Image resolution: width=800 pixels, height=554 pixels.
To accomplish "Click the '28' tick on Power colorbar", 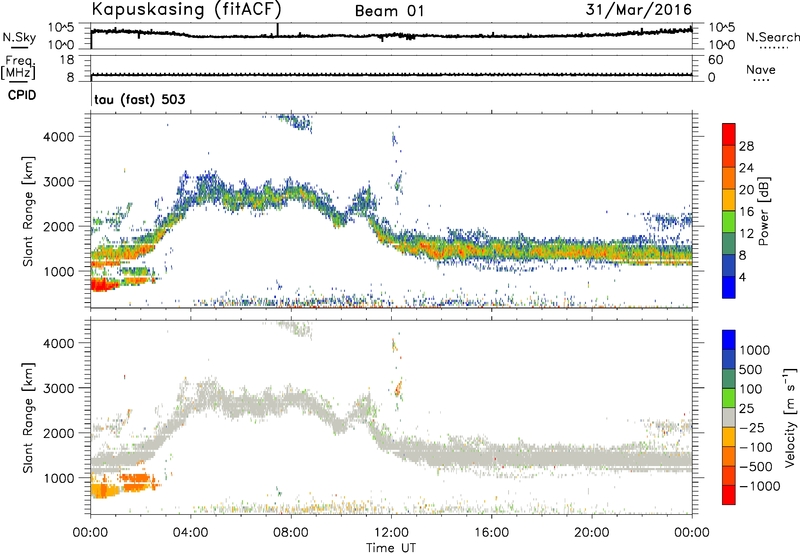I will point(746,146).
